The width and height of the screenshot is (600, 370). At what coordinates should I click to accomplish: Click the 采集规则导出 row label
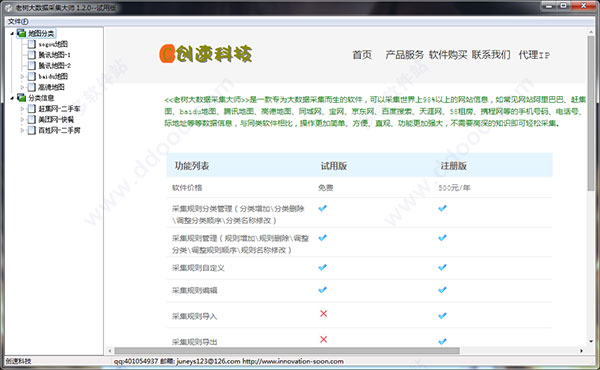(x=194, y=342)
